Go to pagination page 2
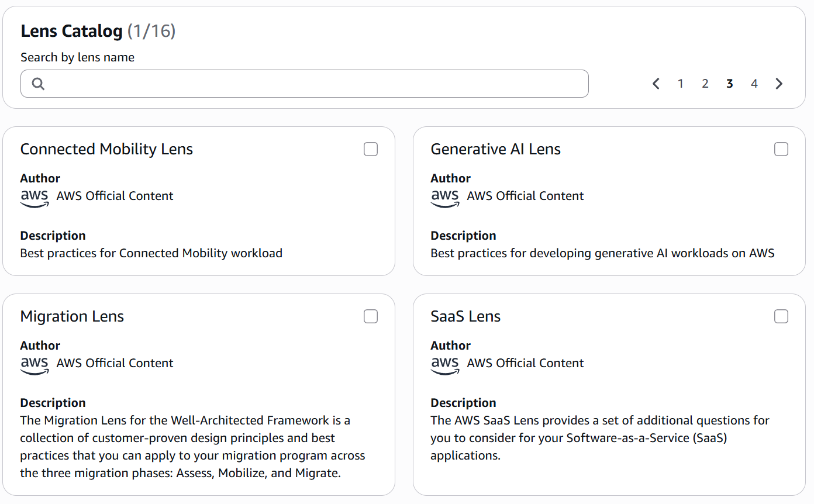Screen dimensions: 814x504 tap(705, 84)
